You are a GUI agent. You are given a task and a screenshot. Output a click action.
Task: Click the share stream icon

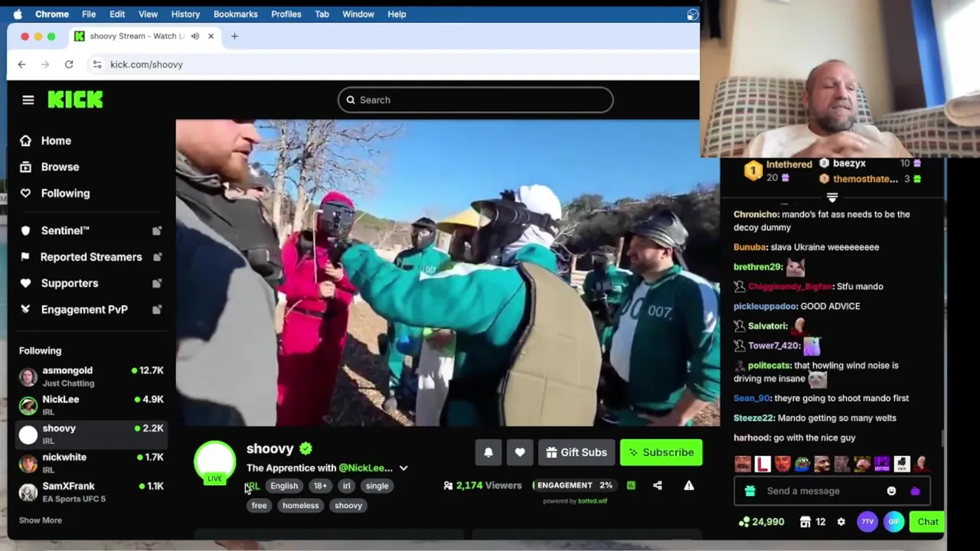(658, 485)
